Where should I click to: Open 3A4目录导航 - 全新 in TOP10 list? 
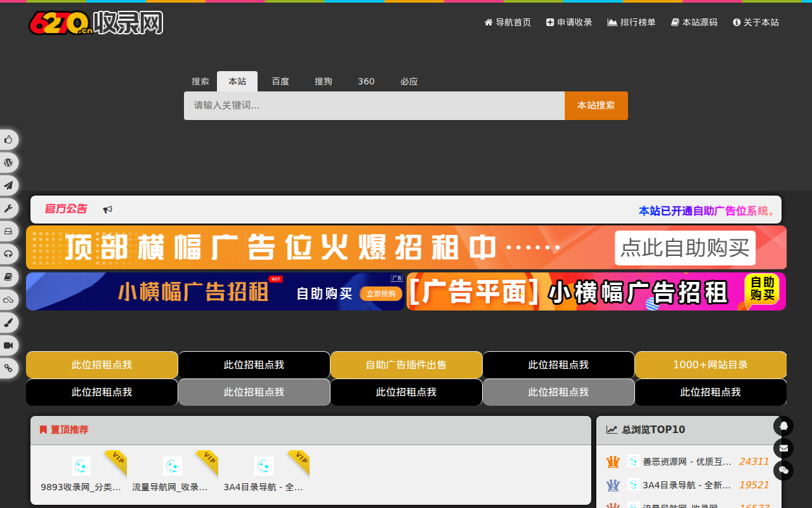pos(687,485)
